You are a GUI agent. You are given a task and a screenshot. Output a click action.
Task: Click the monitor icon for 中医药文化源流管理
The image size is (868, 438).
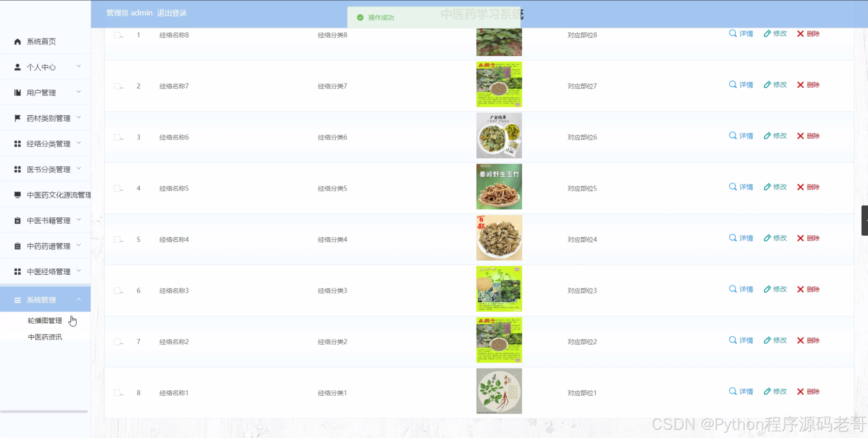click(17, 195)
